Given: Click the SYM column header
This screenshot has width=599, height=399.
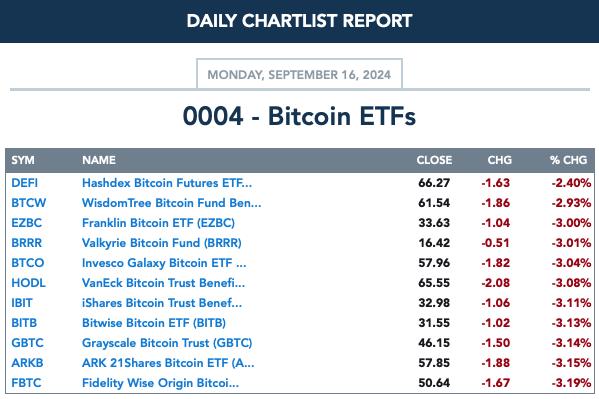Looking at the screenshot, I should pos(23,160).
